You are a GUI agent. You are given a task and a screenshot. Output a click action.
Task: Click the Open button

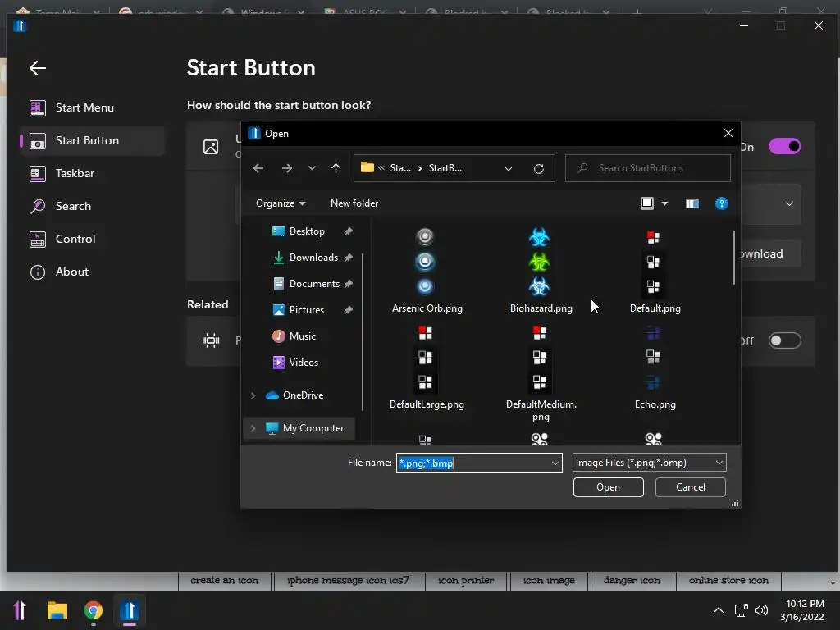608,487
